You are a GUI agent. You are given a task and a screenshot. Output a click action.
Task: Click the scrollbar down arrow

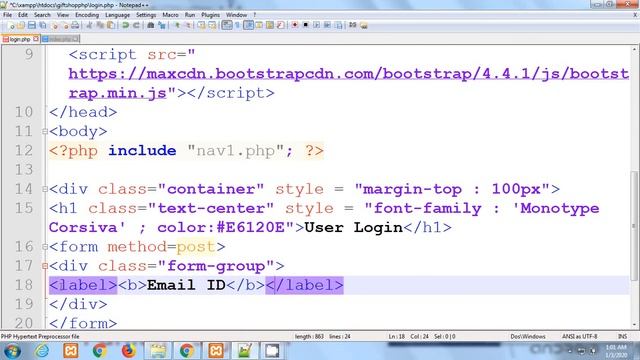point(634,325)
